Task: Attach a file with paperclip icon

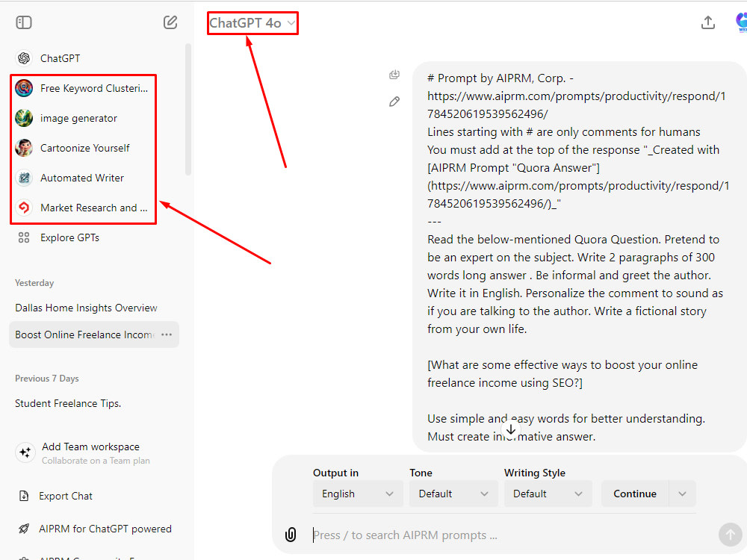Action: click(290, 535)
